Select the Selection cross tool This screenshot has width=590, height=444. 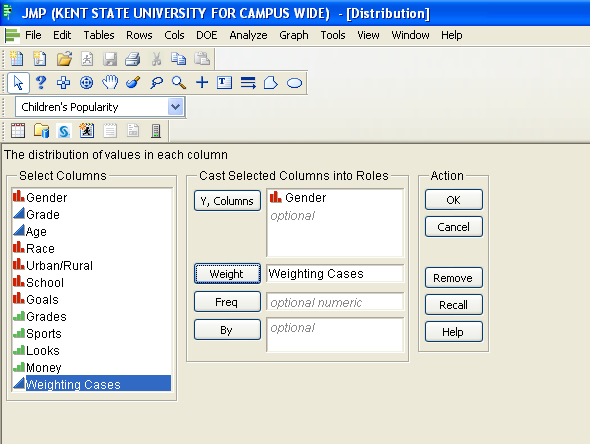point(63,82)
